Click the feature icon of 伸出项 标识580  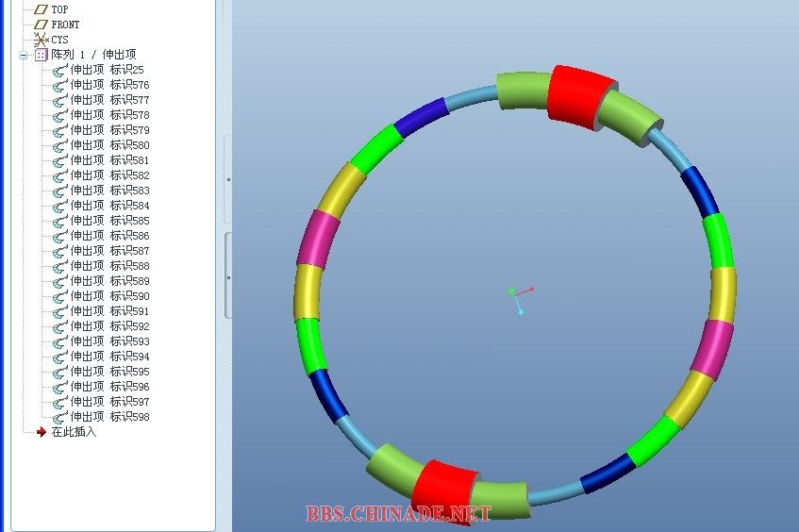tap(59, 145)
